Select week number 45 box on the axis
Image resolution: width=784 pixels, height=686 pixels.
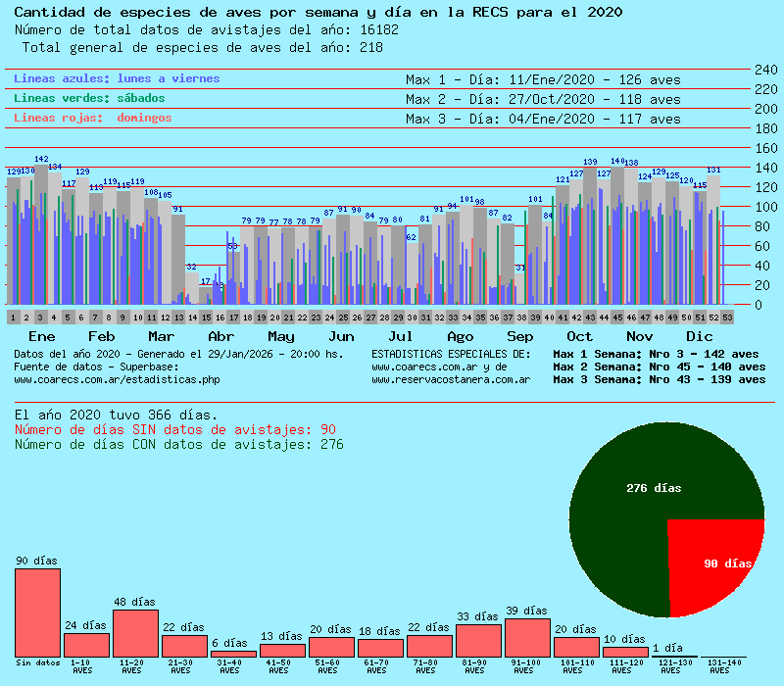point(617,318)
